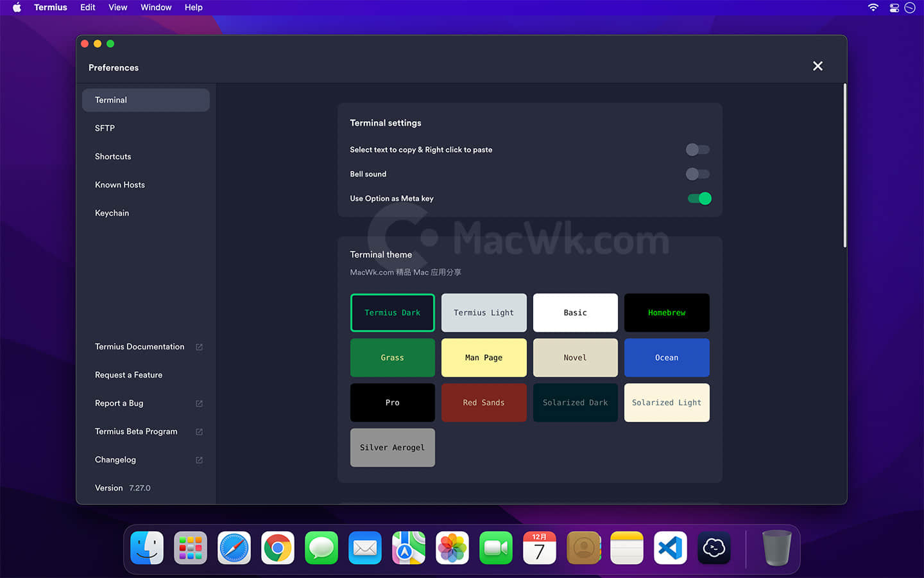Select the Ocean theme
Screen dimensions: 924x578
pos(667,358)
